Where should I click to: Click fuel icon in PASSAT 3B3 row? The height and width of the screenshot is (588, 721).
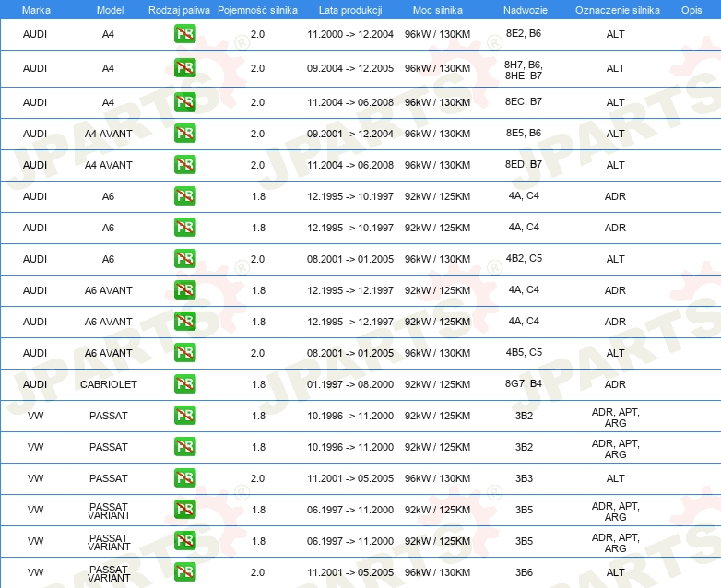[184, 477]
